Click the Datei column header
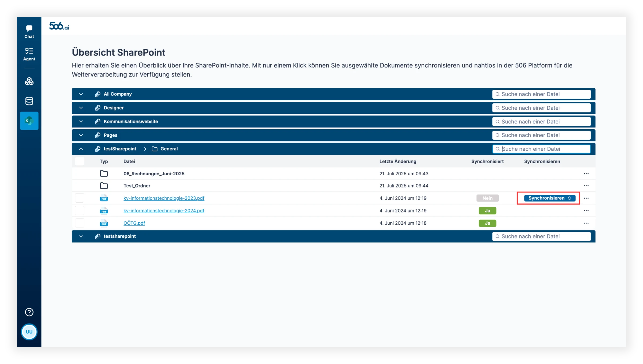Screen dimensions: 643x364 (129, 161)
